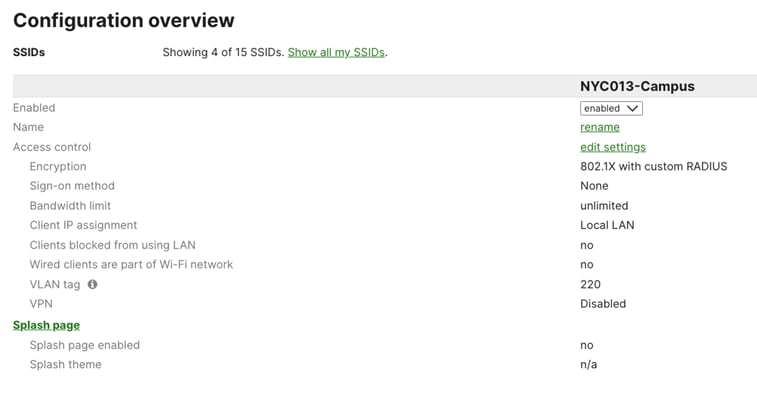The image size is (757, 396).
Task: Click the Encryption row label
Action: tap(58, 167)
